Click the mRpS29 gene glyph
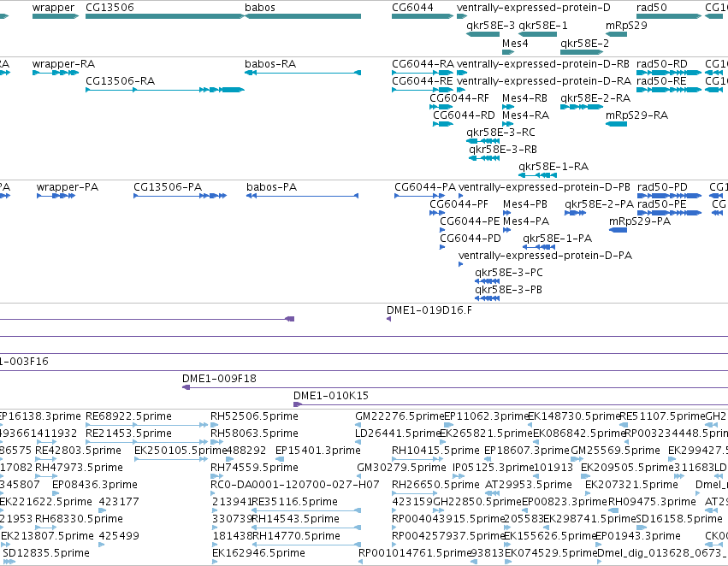 pos(617,34)
